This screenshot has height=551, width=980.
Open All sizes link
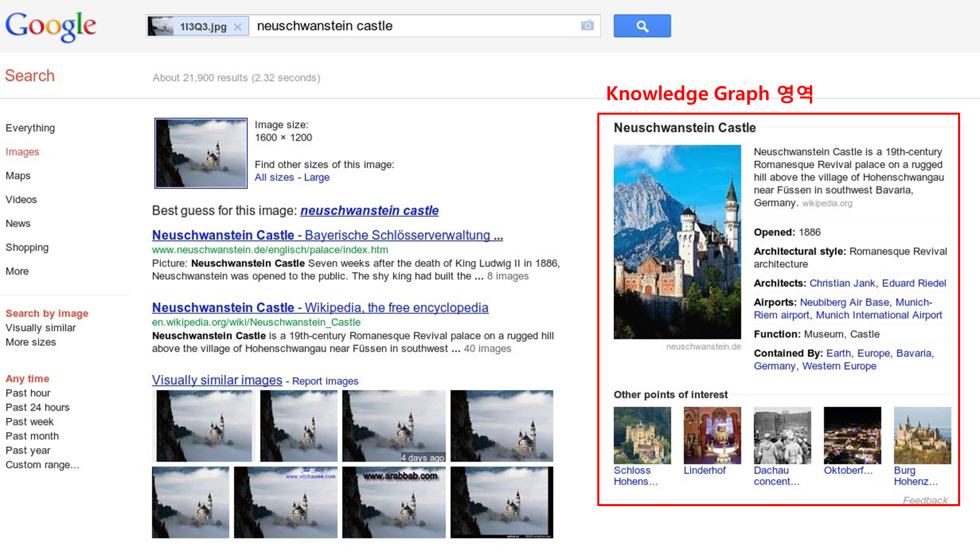tap(274, 177)
